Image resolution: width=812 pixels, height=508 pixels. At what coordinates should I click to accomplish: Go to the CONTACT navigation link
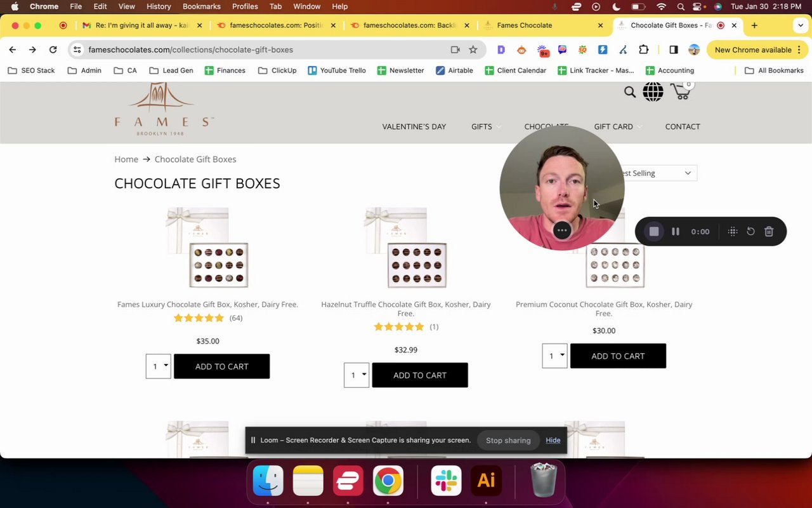(x=683, y=126)
